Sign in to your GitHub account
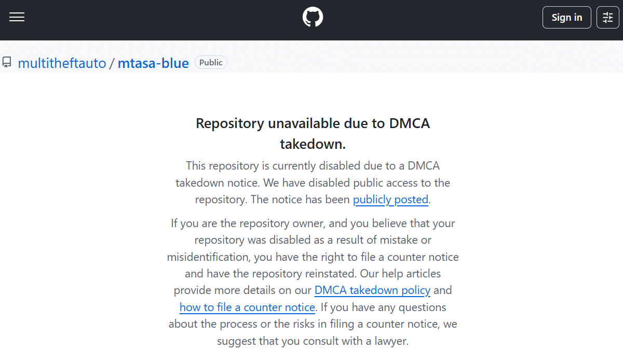This screenshot has width=623, height=364. click(x=566, y=17)
